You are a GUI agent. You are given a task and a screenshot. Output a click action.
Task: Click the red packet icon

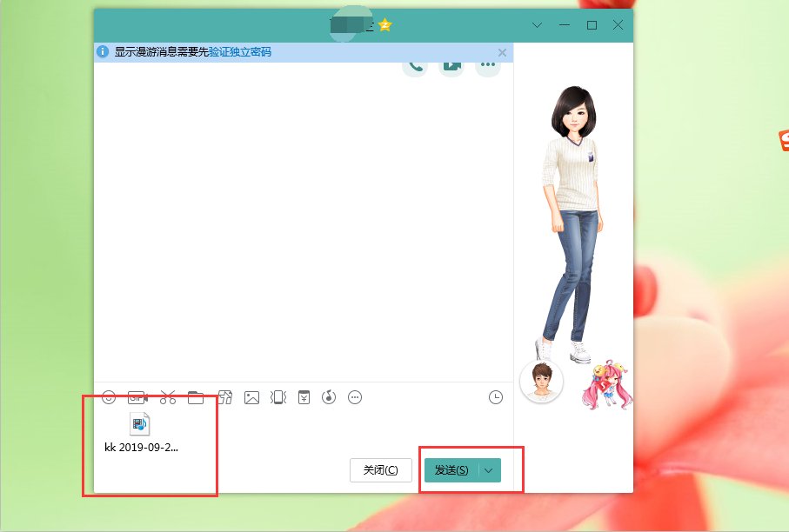[304, 397]
